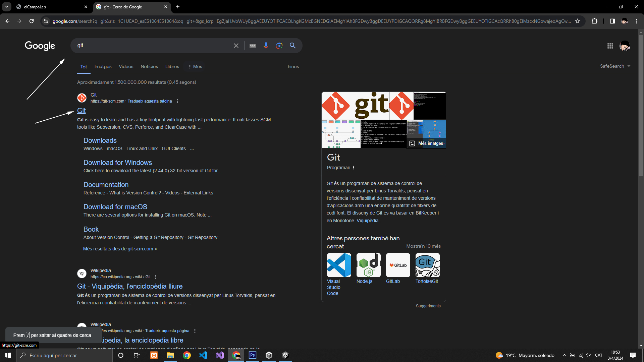Open Download for Windows link

pos(117,163)
